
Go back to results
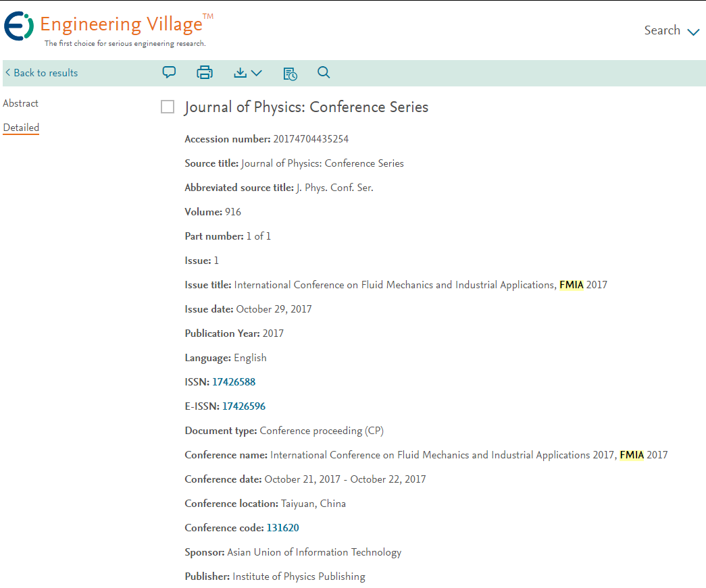(41, 73)
